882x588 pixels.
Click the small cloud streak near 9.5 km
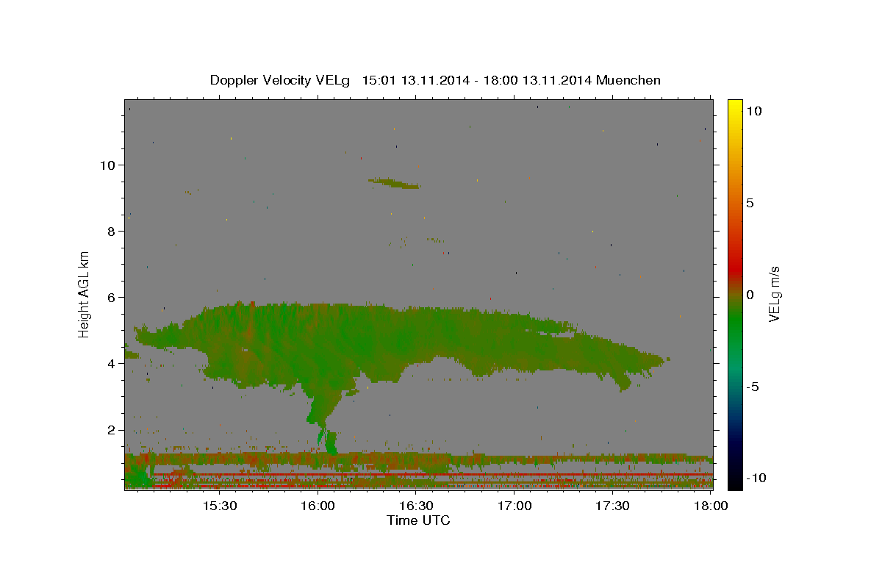tap(395, 183)
